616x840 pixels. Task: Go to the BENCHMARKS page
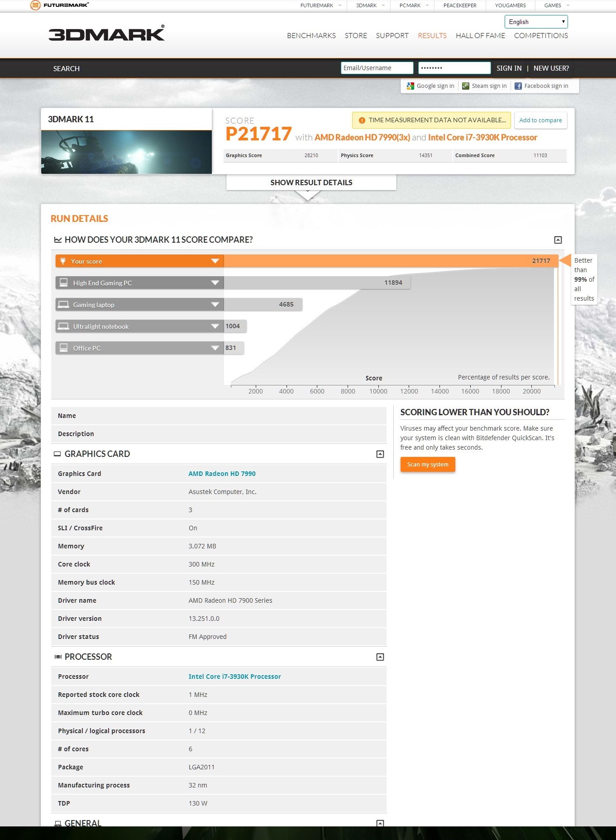click(x=311, y=36)
